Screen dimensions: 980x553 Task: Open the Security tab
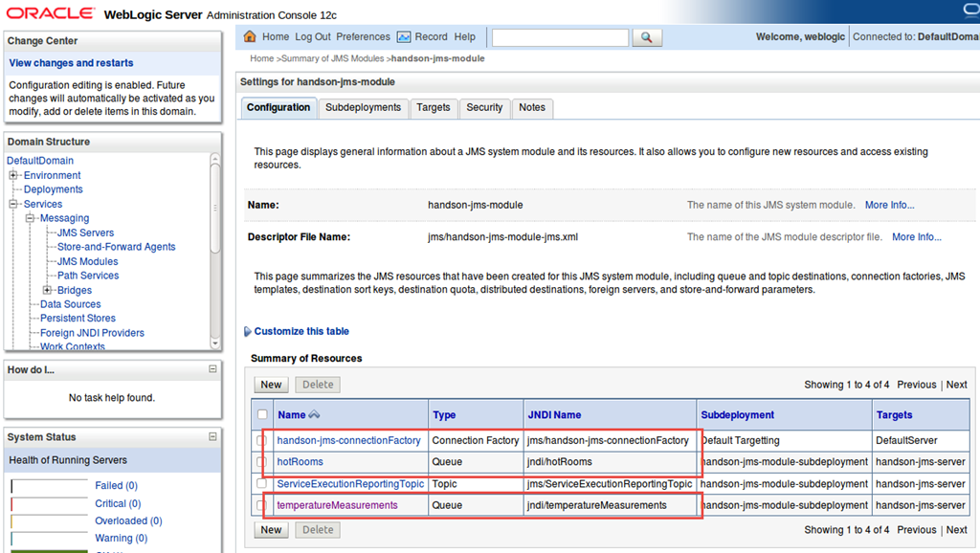(x=484, y=108)
